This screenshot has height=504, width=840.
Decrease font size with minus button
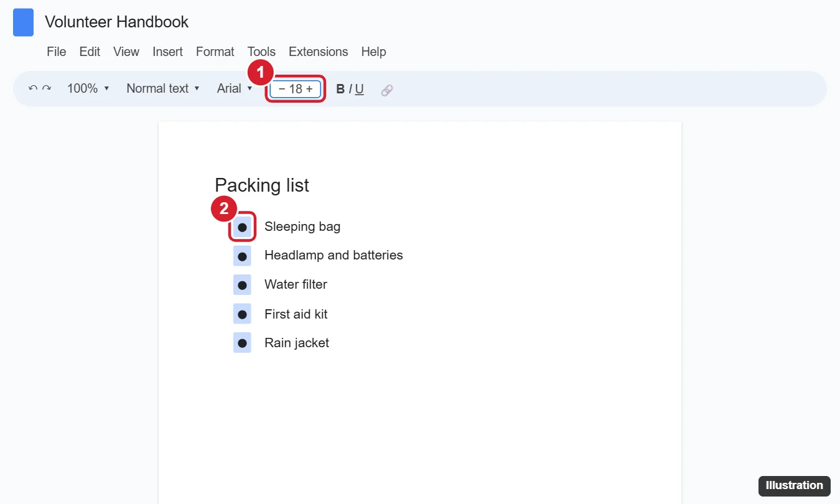click(x=282, y=89)
